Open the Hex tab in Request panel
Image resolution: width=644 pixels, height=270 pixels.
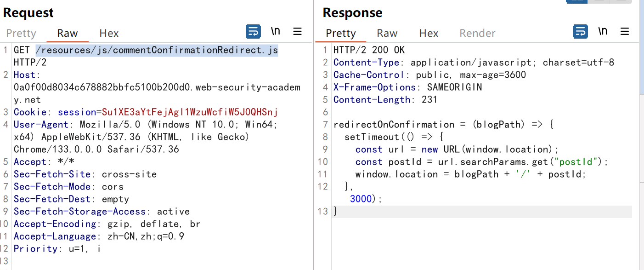109,33
